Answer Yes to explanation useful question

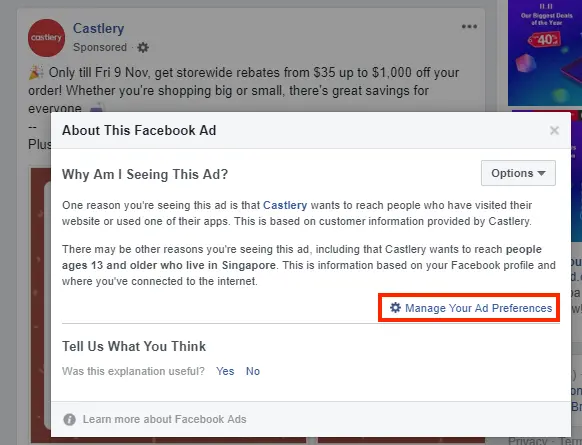(x=225, y=371)
